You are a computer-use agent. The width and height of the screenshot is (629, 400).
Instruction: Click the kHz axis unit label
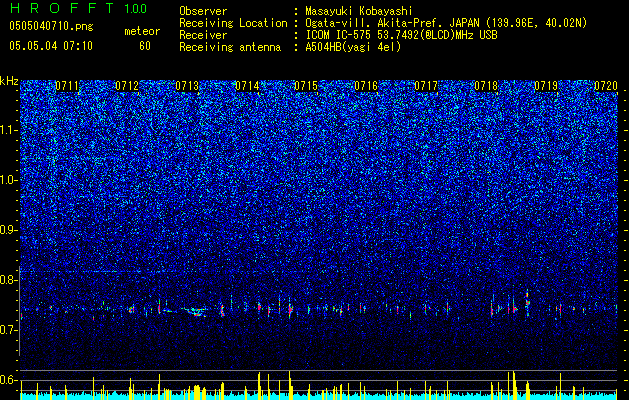point(9,81)
